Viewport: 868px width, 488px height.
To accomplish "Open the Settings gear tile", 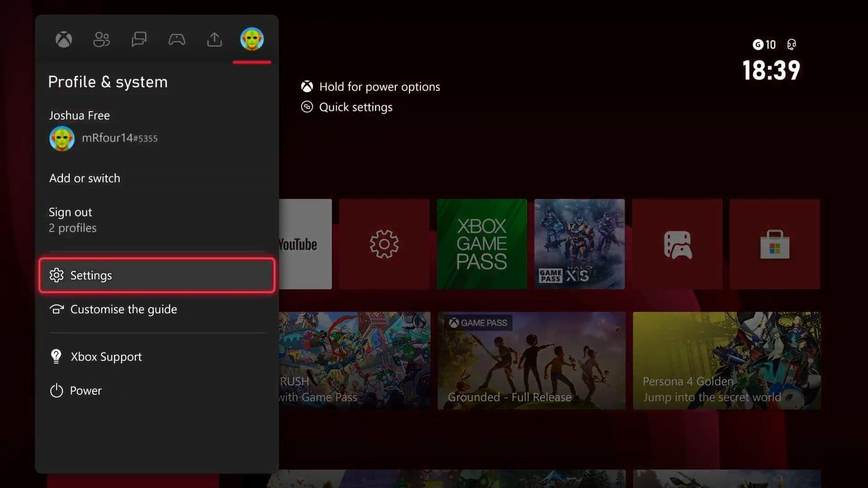I will click(384, 244).
